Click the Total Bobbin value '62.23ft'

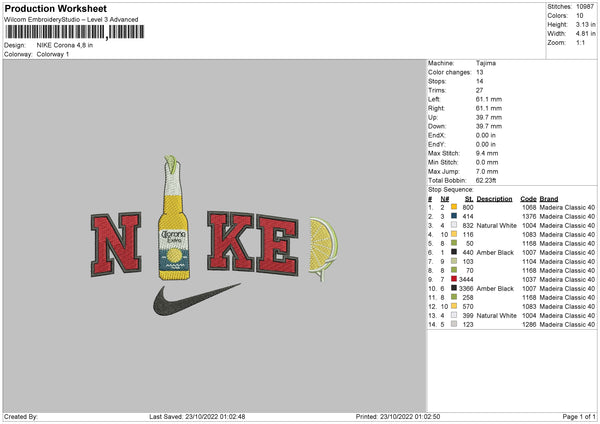486,181
